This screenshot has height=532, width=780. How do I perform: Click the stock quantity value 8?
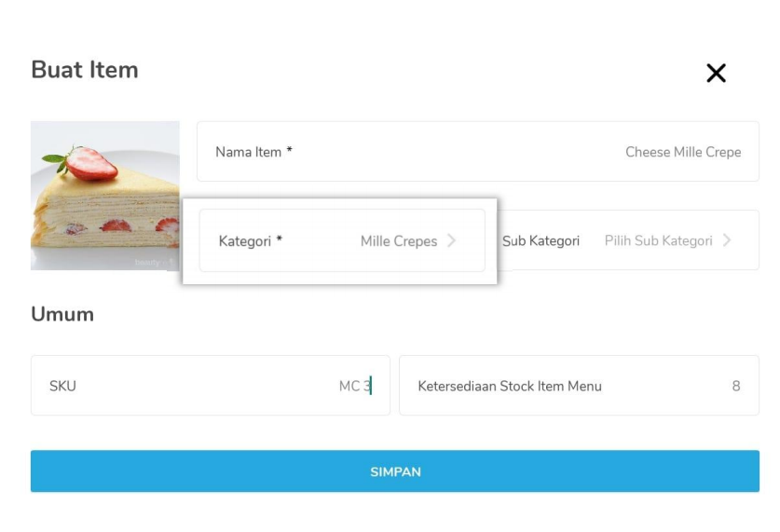736,386
